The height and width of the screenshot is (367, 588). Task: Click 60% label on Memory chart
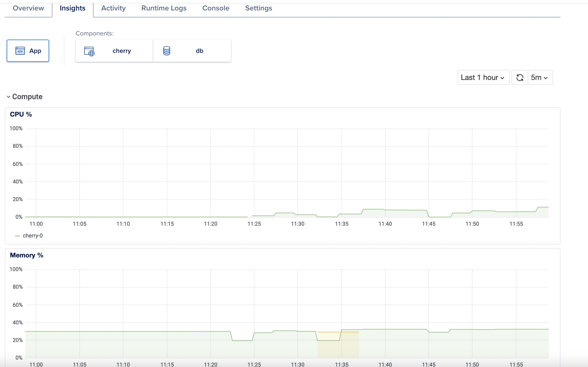click(18, 305)
